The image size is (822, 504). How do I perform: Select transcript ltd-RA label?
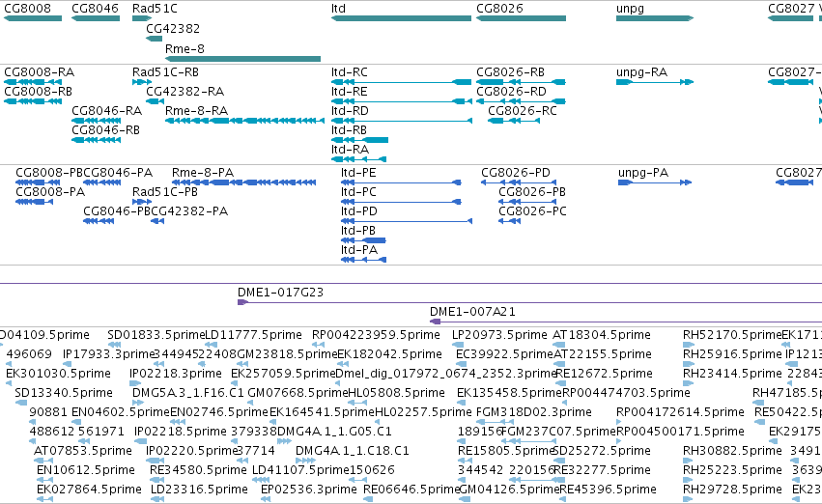coord(350,150)
